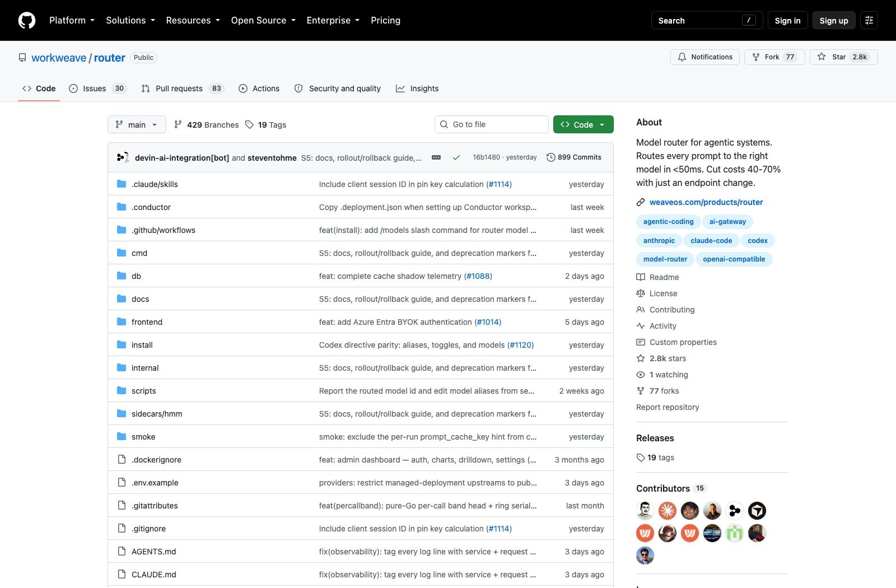Click the first contributor avatar
This screenshot has width=896, height=588.
[645, 511]
